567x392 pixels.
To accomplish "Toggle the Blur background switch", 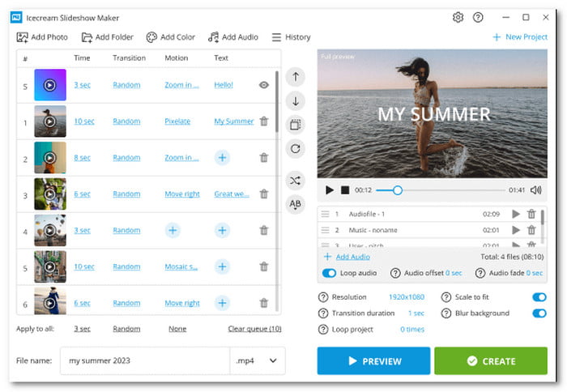I will pos(539,313).
